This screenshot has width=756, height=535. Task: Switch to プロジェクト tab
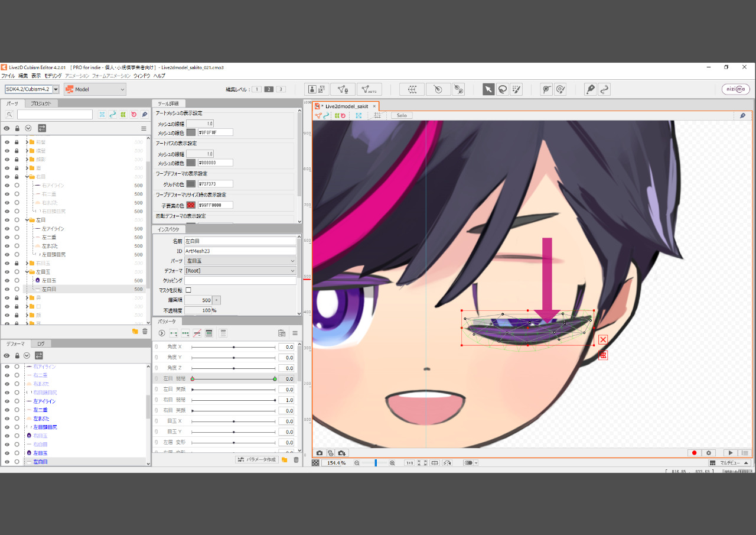point(41,103)
